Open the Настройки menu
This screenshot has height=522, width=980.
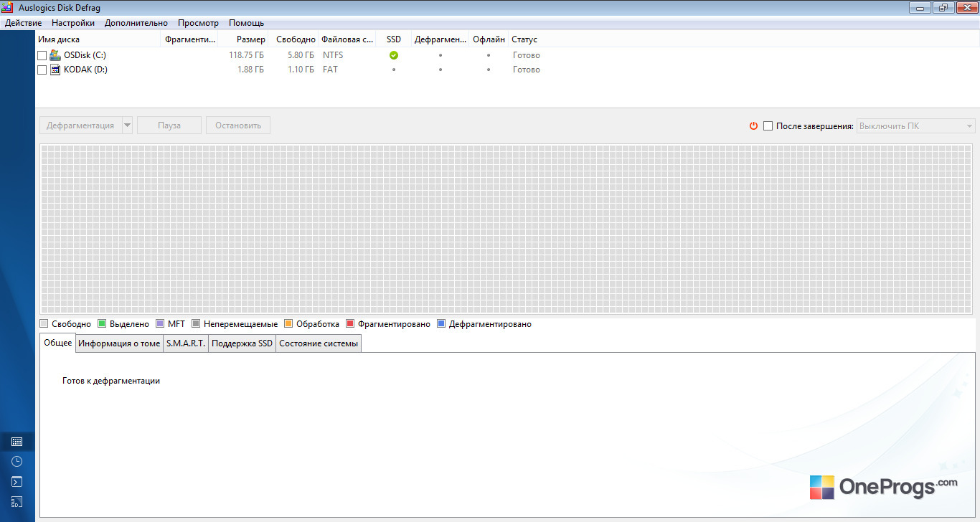click(73, 23)
